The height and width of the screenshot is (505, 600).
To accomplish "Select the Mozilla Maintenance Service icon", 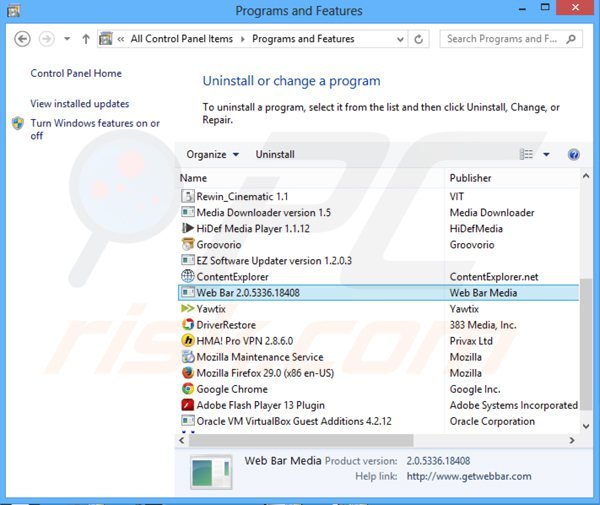I will coord(188,357).
